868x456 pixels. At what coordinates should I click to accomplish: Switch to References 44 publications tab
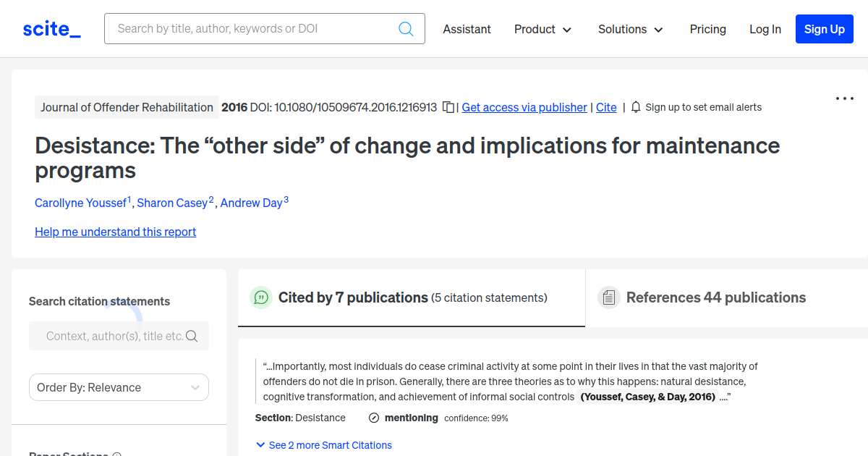pyautogui.click(x=715, y=297)
